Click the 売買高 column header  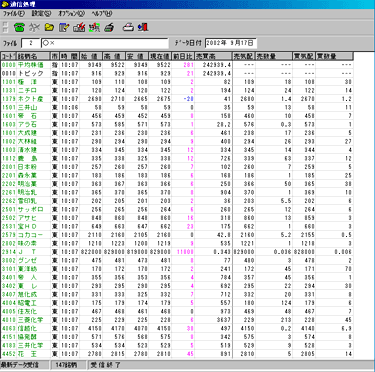213,56
